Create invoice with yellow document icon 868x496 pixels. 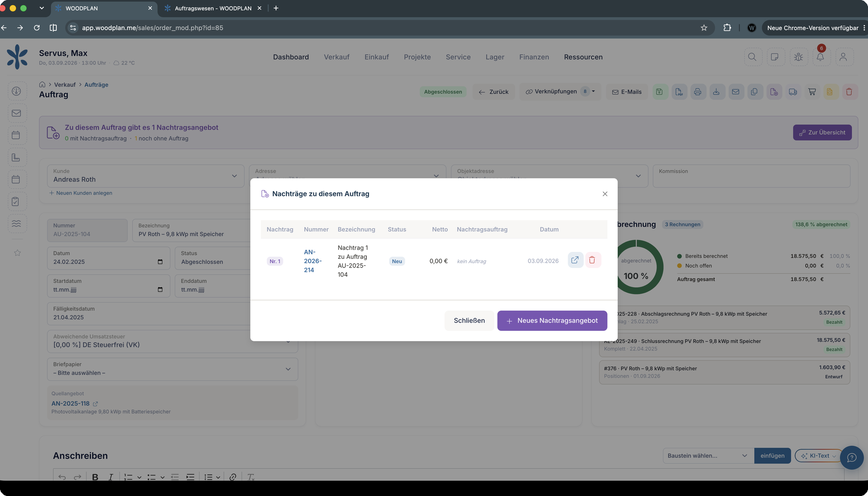point(830,91)
